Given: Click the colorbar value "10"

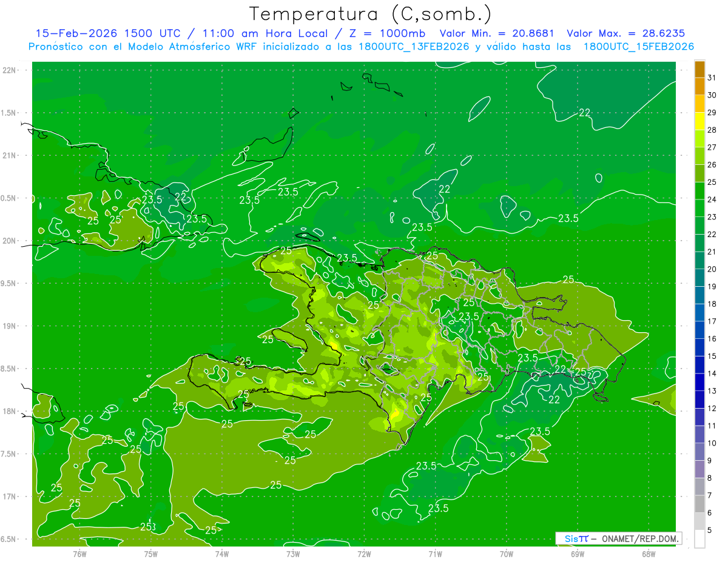Looking at the screenshot, I should [712, 443].
